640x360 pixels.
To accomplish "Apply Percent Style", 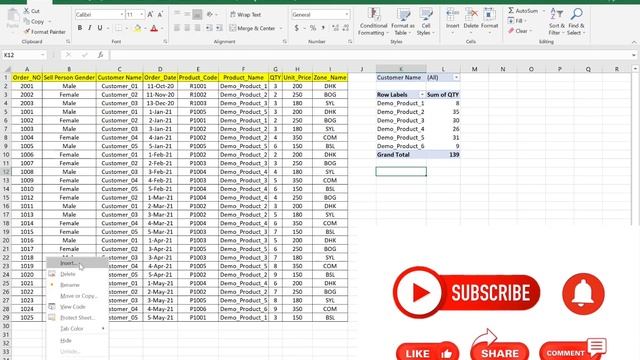I will (313, 28).
